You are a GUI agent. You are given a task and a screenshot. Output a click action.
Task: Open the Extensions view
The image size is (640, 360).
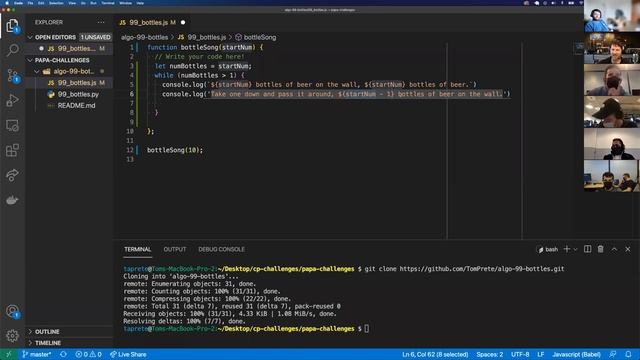tap(12, 150)
